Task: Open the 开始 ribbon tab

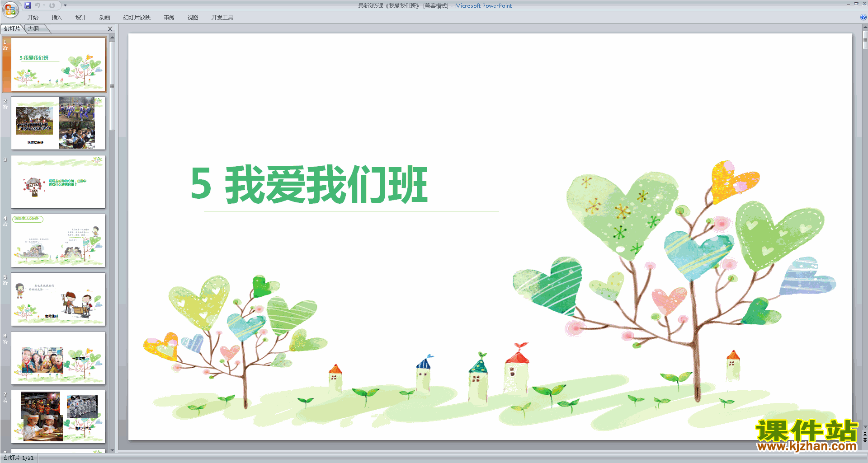Action: click(33, 18)
